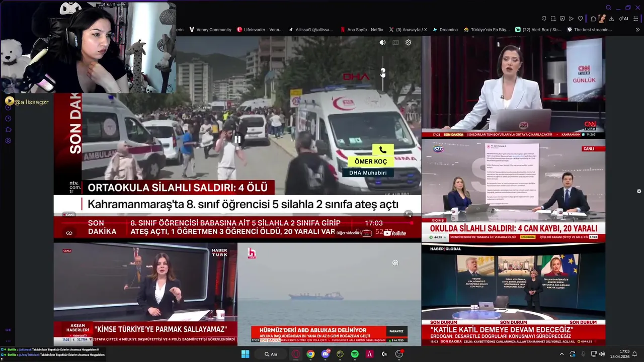Open Spotify from taskbar
The width and height of the screenshot is (644, 362).
tap(355, 354)
